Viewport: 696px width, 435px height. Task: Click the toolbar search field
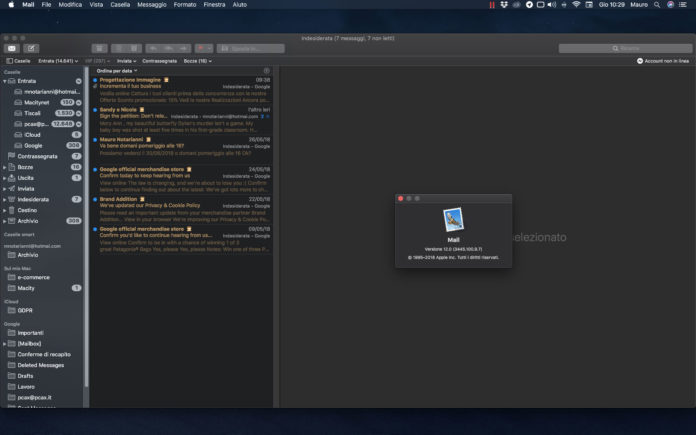point(625,48)
